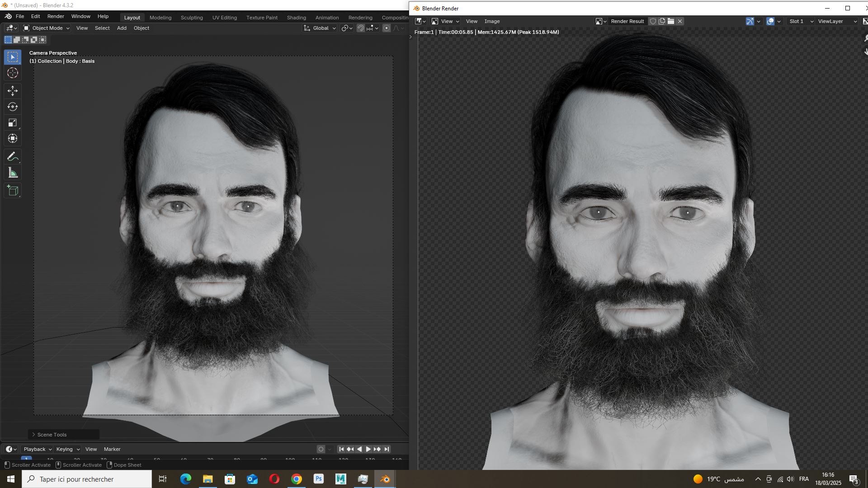Expand the Scene Tools panel
868x488 pixels.
pyautogui.click(x=63, y=435)
